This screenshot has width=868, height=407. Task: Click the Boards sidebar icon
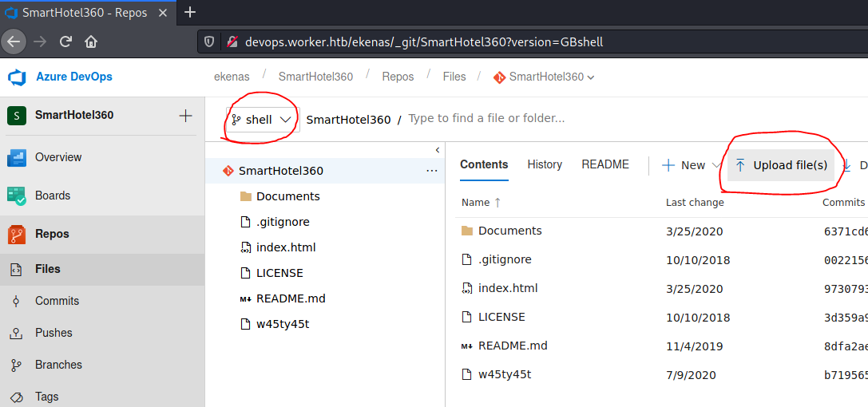pyautogui.click(x=17, y=196)
